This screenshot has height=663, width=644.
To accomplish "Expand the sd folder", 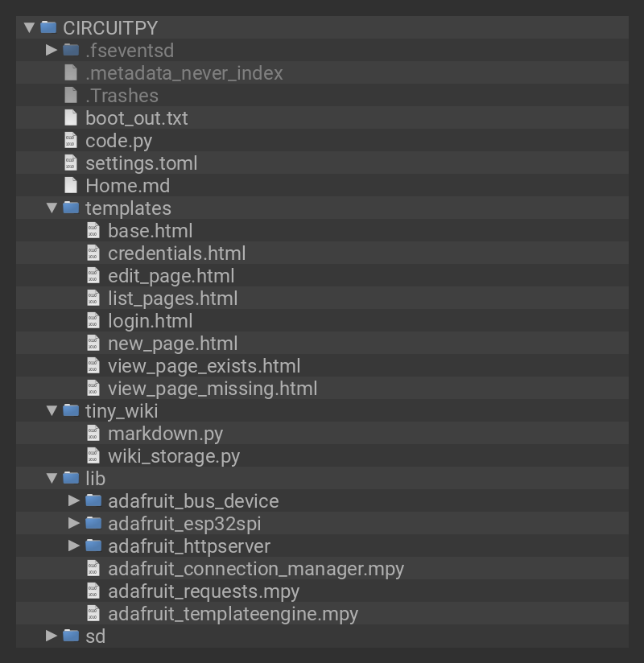I will click(52, 636).
